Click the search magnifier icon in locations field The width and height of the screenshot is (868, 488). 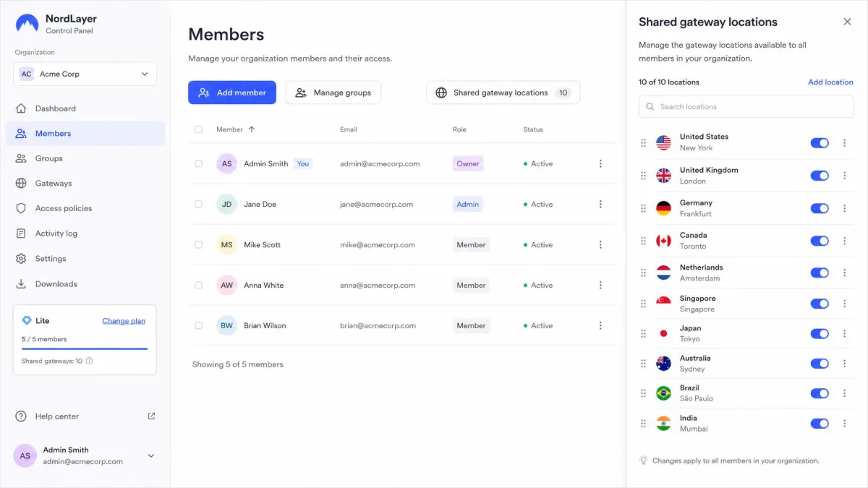pyautogui.click(x=650, y=107)
